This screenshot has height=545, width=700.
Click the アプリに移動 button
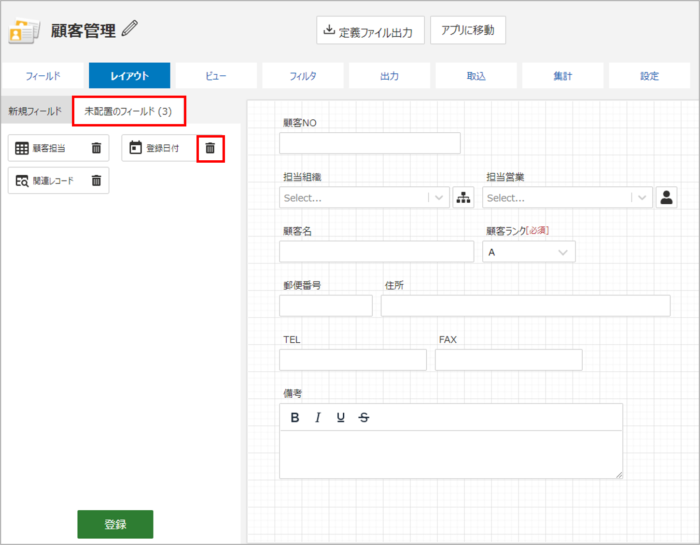coord(468,30)
